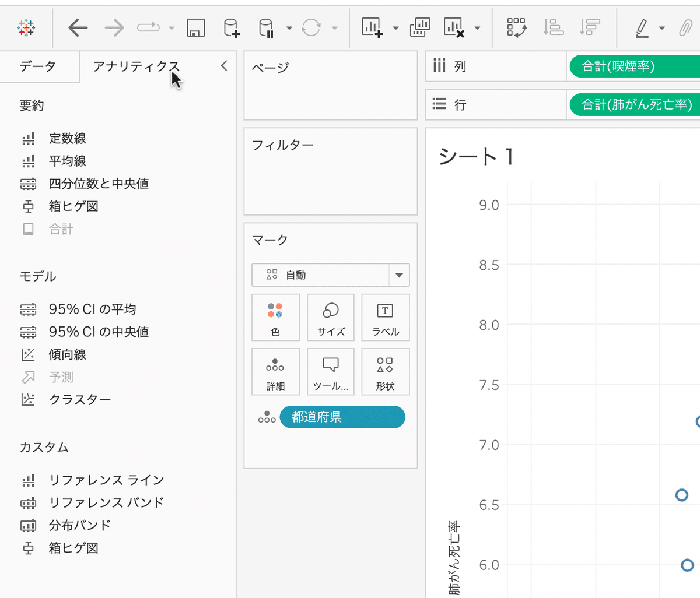
Task: Click the 肺がん死亡率 axis title
Action: pos(454,558)
